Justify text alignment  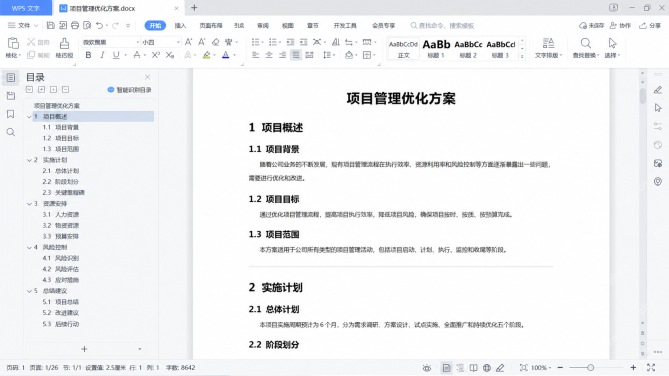tap(296, 55)
